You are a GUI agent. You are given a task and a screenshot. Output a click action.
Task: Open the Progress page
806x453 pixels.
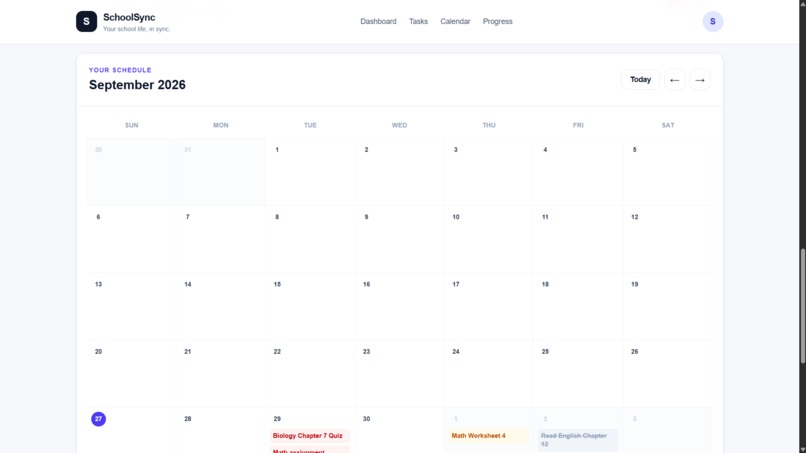(x=498, y=22)
